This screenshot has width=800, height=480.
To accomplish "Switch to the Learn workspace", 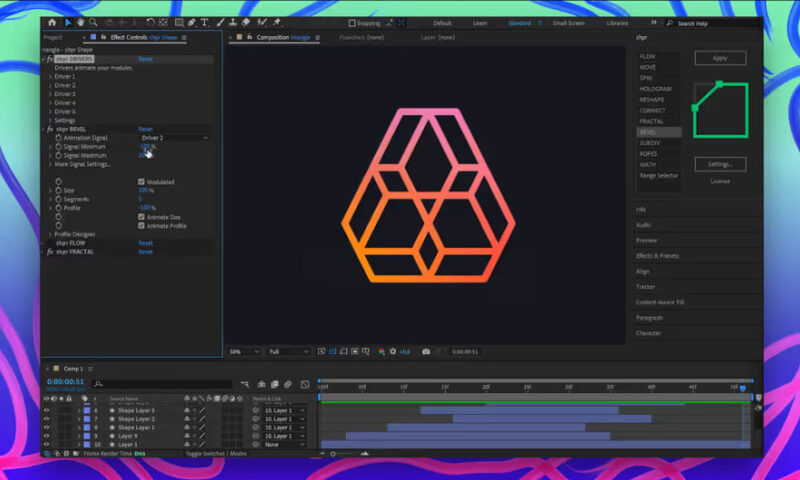I will click(x=480, y=22).
